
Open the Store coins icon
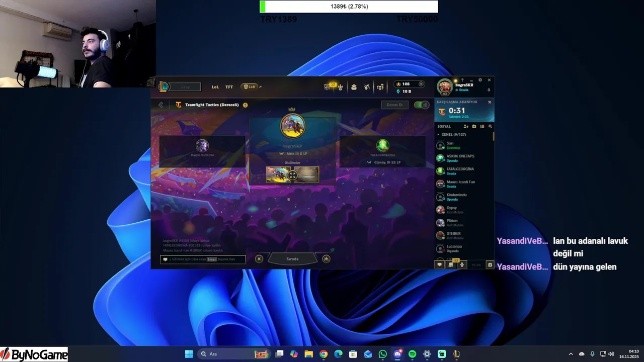click(x=380, y=87)
